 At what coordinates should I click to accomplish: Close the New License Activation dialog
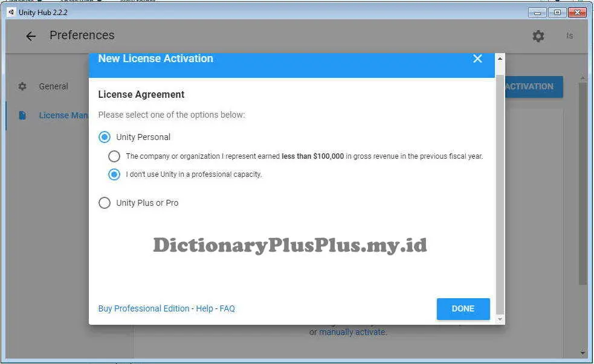pos(477,59)
